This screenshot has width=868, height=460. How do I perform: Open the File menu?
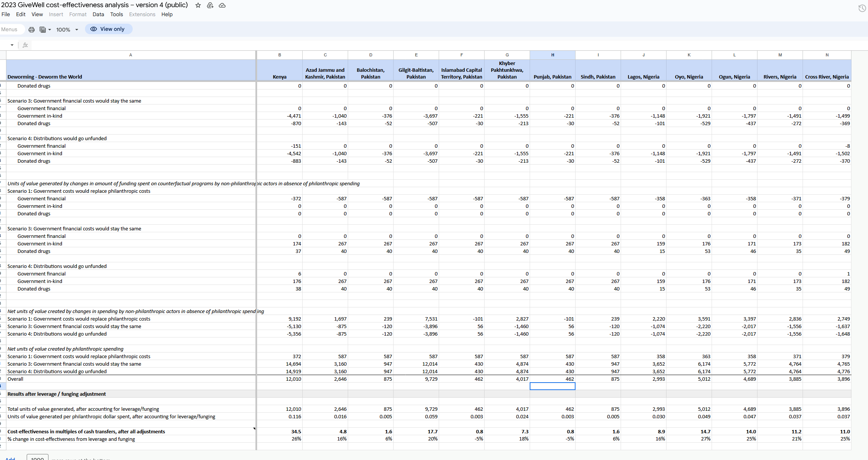coord(6,14)
